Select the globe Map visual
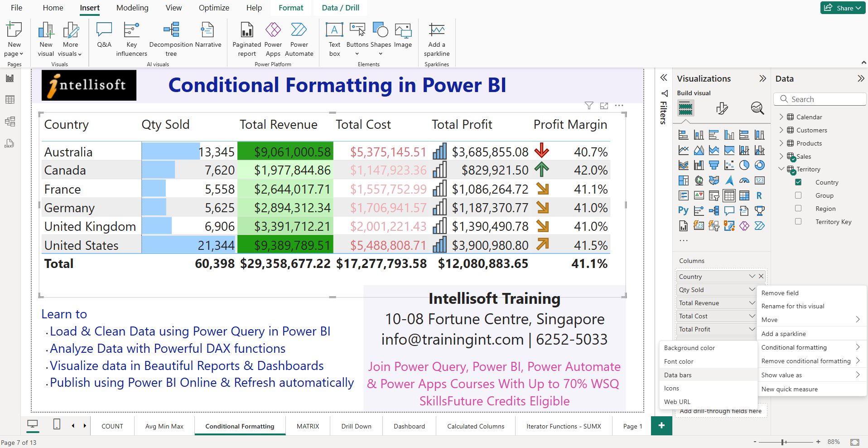This screenshot has height=448, width=868. point(699,180)
